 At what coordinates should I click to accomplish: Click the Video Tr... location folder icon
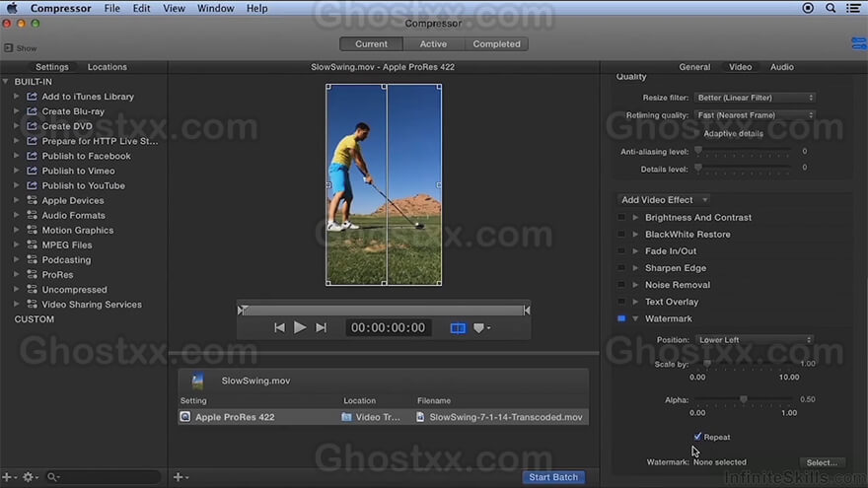click(x=346, y=417)
